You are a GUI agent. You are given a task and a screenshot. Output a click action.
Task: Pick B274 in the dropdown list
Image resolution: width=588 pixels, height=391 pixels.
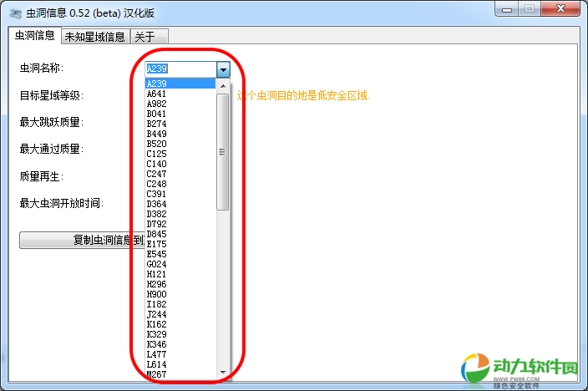[x=157, y=124]
